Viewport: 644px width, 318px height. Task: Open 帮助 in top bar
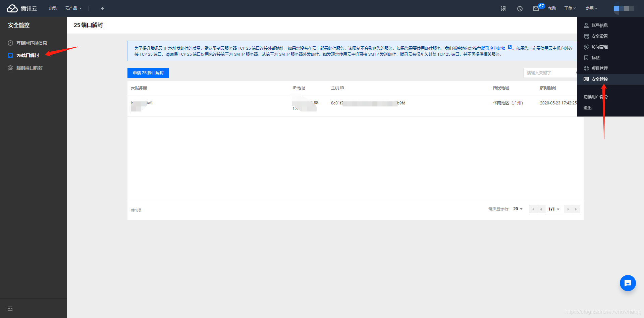coord(552,8)
